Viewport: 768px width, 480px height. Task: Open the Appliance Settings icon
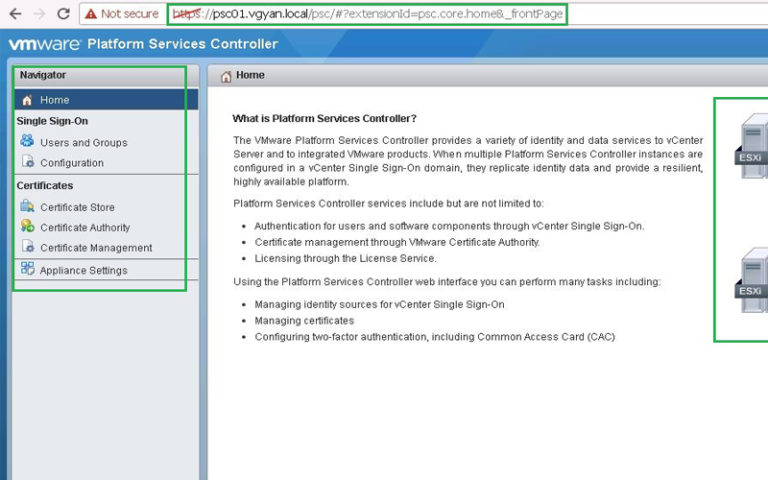click(27, 269)
